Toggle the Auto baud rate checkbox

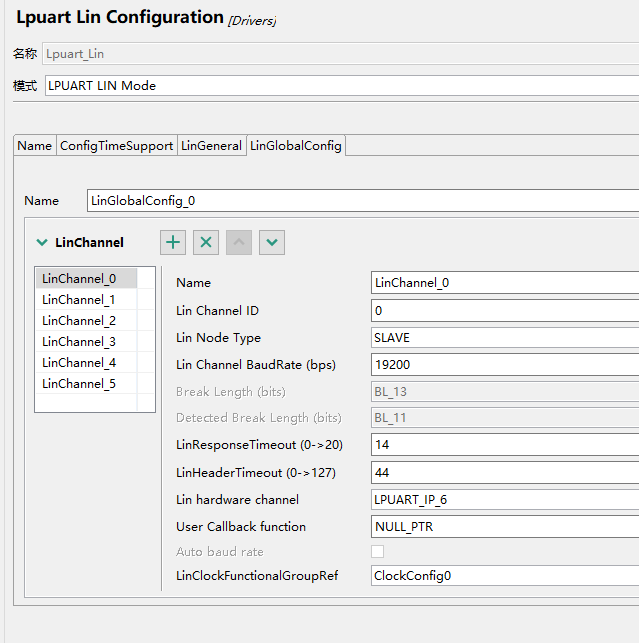tap(378, 551)
